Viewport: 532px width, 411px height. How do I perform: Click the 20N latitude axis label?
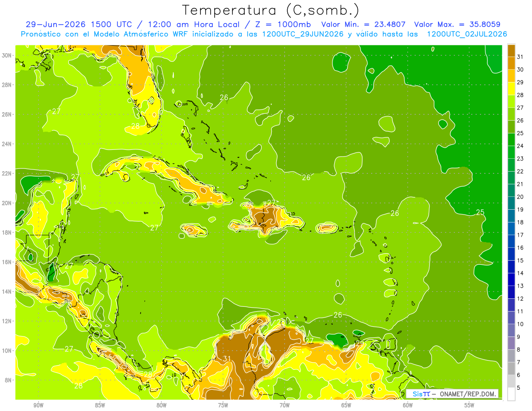pyautogui.click(x=8, y=203)
